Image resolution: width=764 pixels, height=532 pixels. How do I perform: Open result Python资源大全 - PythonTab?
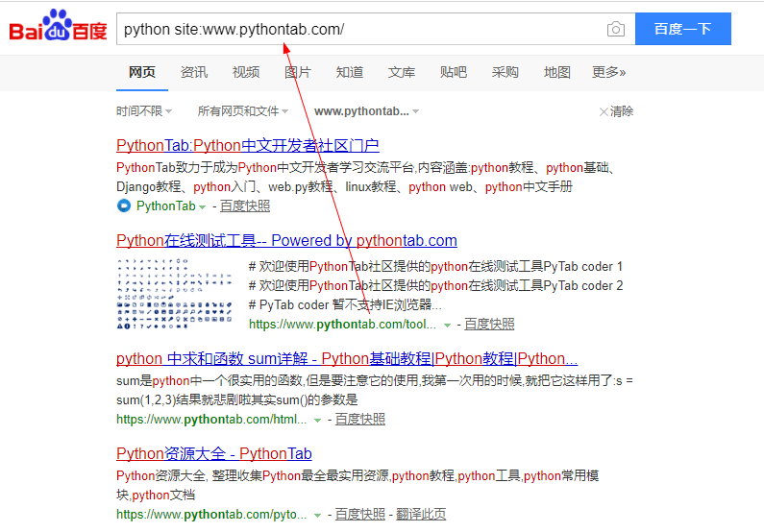(214, 453)
